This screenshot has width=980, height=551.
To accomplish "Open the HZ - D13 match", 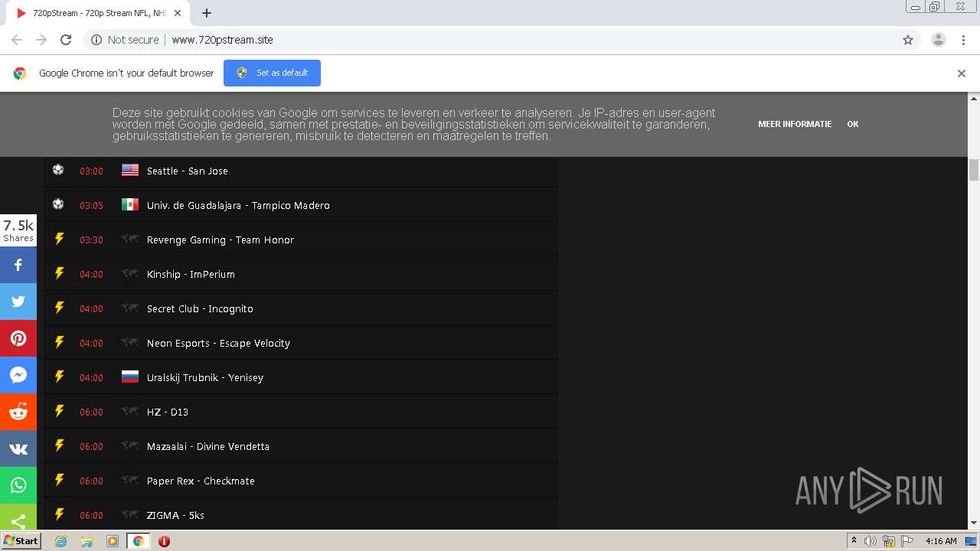I will (x=168, y=412).
